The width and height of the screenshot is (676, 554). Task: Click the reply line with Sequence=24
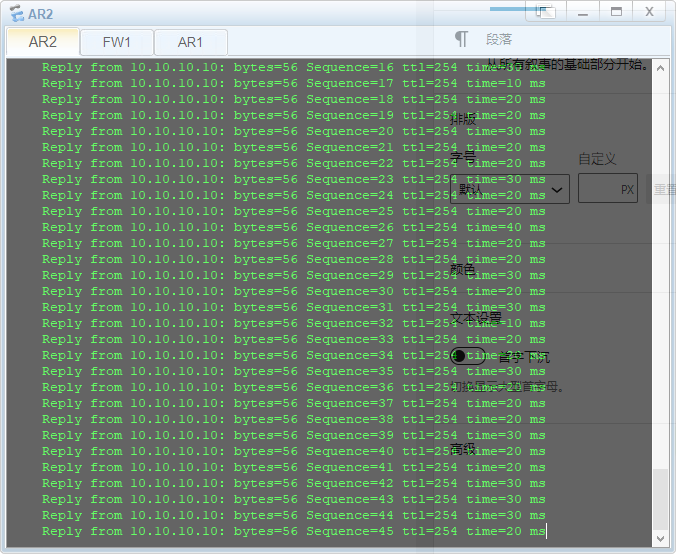293,196
